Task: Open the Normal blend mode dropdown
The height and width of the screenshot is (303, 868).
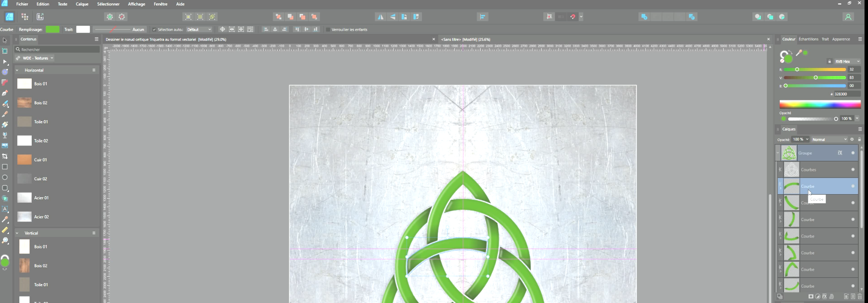Action: [829, 140]
